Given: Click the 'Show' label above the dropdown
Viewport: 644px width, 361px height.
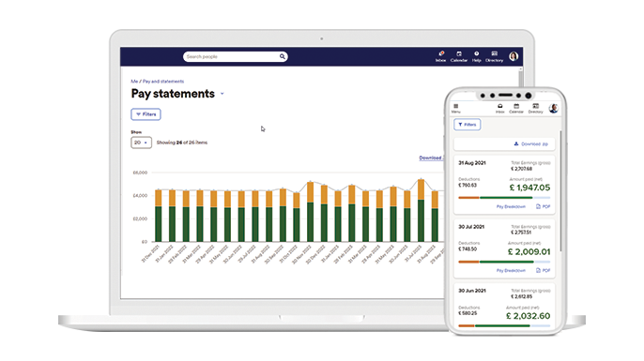Looking at the screenshot, I should [136, 132].
